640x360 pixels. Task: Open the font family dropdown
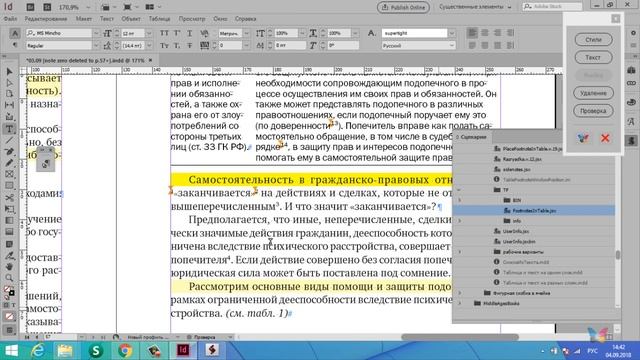[x=96, y=33]
